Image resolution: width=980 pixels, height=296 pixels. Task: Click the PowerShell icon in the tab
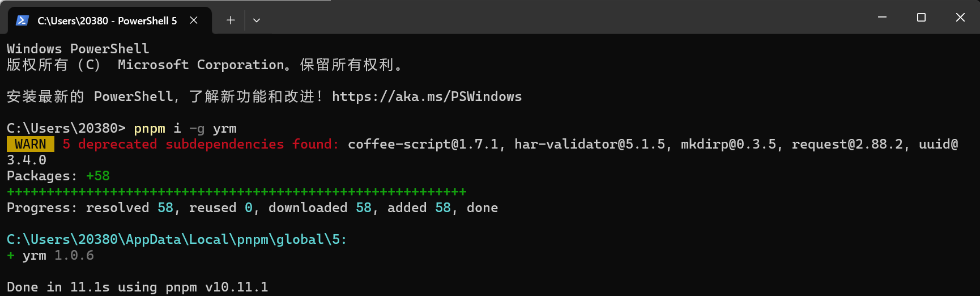click(22, 20)
